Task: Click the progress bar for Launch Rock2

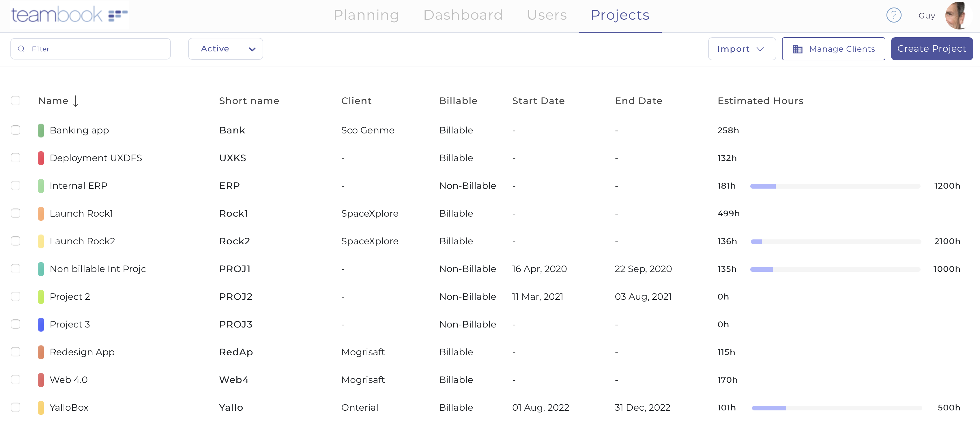Action: 835,241
